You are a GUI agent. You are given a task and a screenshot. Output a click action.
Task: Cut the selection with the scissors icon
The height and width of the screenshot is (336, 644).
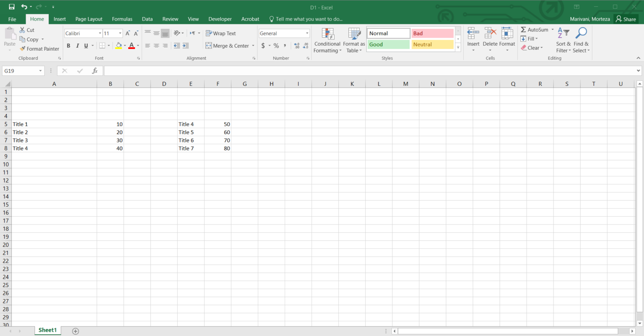click(22, 30)
